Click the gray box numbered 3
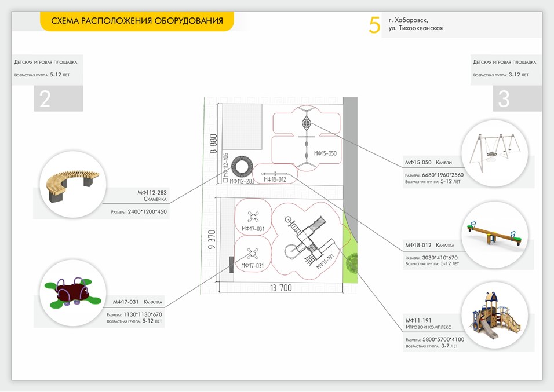 pyautogui.click(x=504, y=98)
